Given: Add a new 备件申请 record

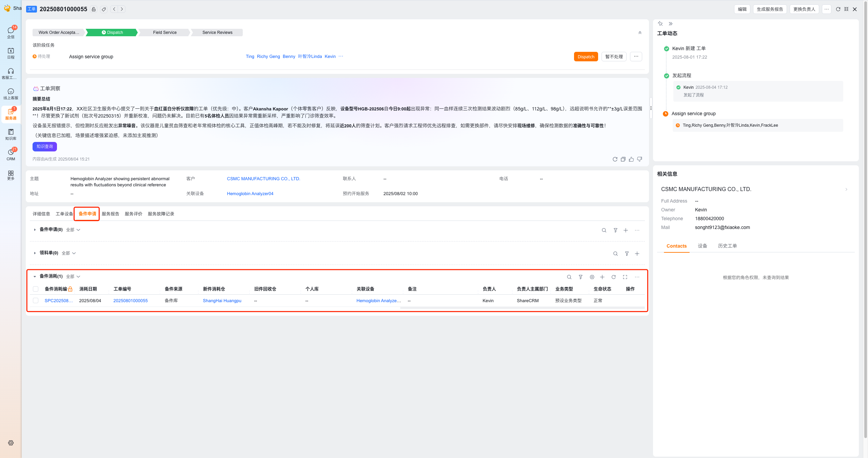Looking at the screenshot, I should (626, 230).
